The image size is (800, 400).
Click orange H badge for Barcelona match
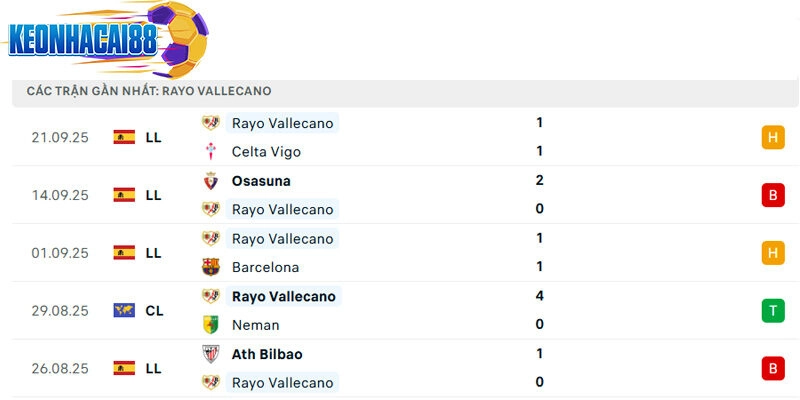pos(772,253)
